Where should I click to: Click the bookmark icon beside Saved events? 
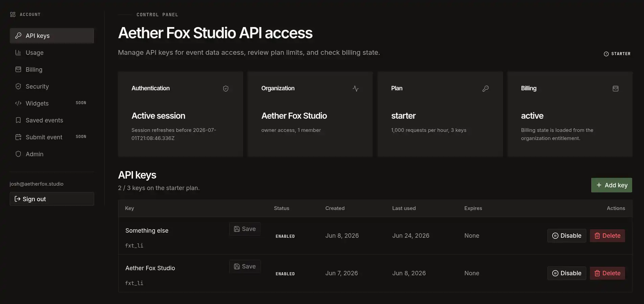point(18,120)
